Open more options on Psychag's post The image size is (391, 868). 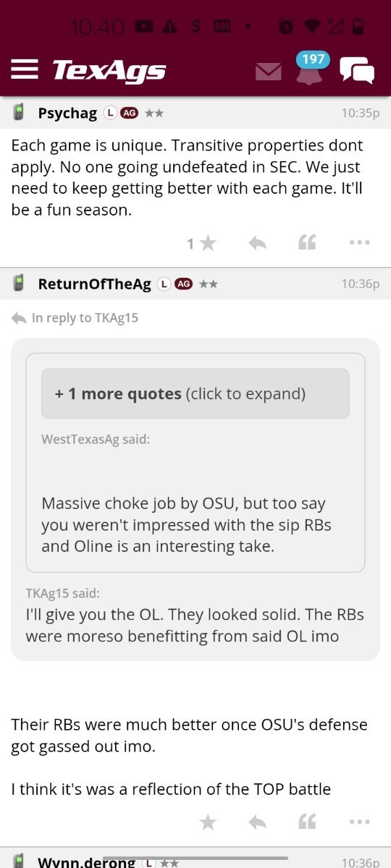[359, 244]
